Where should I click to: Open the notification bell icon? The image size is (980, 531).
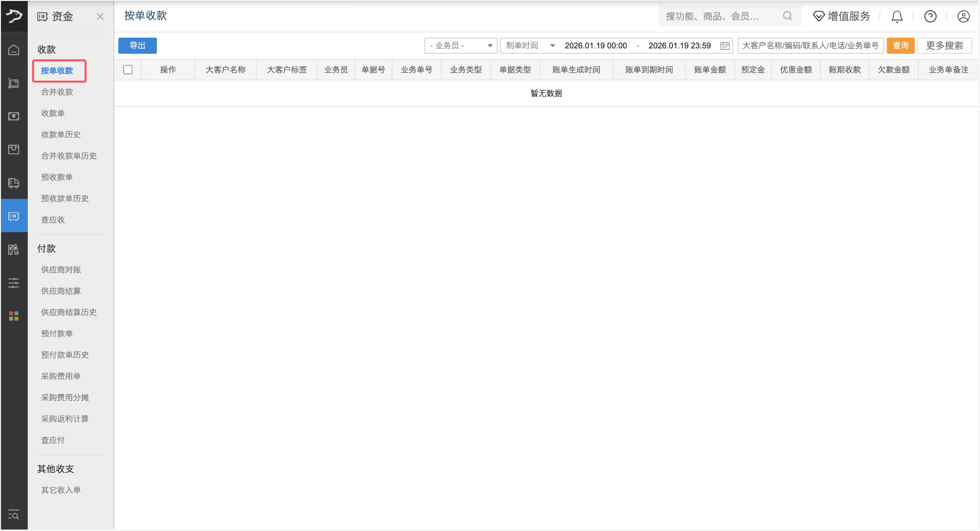[897, 17]
